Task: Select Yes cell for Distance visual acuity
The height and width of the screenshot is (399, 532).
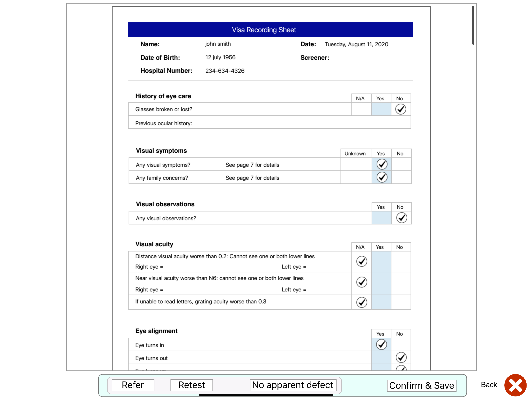Action: [381, 262]
